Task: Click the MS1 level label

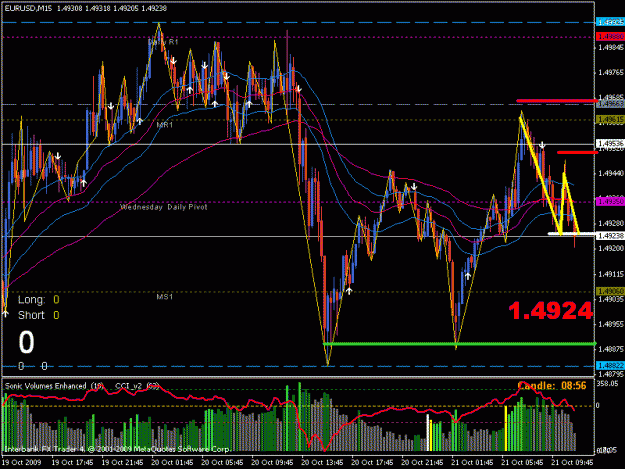Action: click(165, 297)
